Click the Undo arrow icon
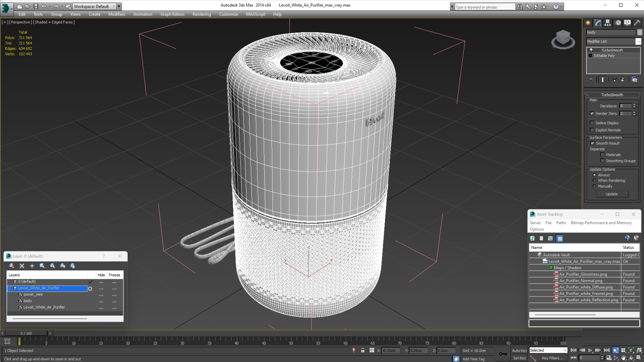Screen dimensions: 644x362 tap(44, 6)
